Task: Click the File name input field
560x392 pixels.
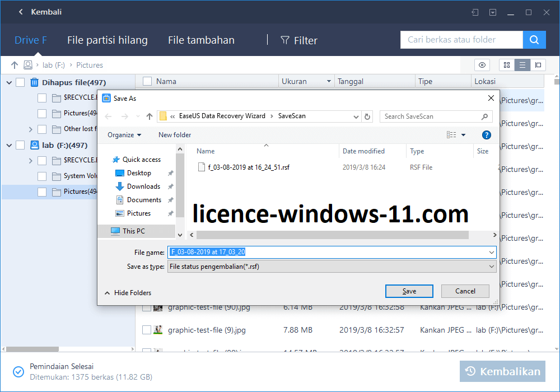Action: [x=332, y=253]
